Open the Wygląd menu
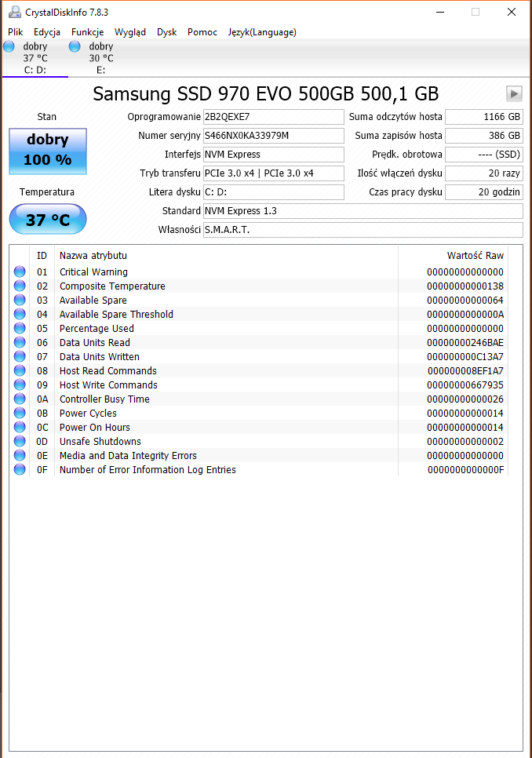This screenshot has width=532, height=758. click(130, 32)
